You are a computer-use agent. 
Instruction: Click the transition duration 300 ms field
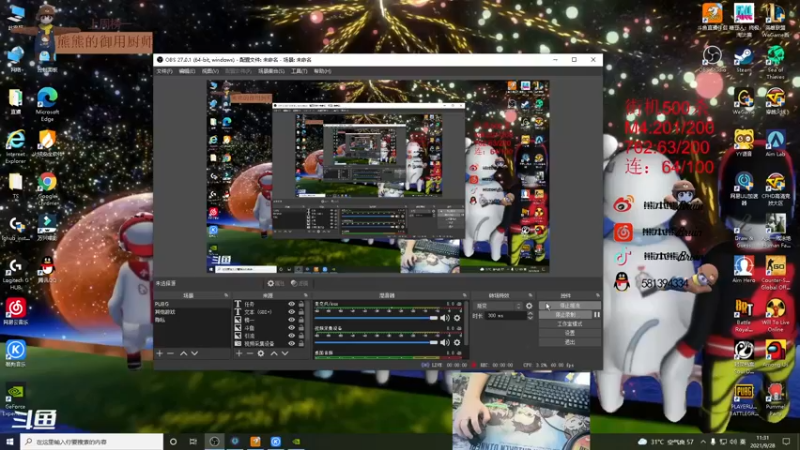coord(505,316)
